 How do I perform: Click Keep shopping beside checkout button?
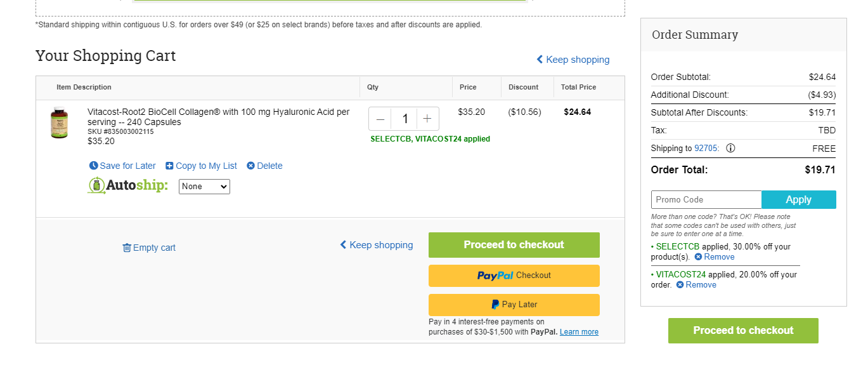point(377,245)
